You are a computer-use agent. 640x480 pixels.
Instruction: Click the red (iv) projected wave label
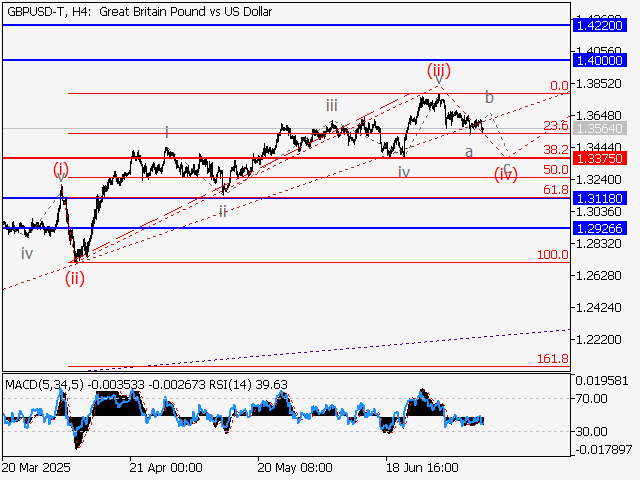click(x=506, y=175)
